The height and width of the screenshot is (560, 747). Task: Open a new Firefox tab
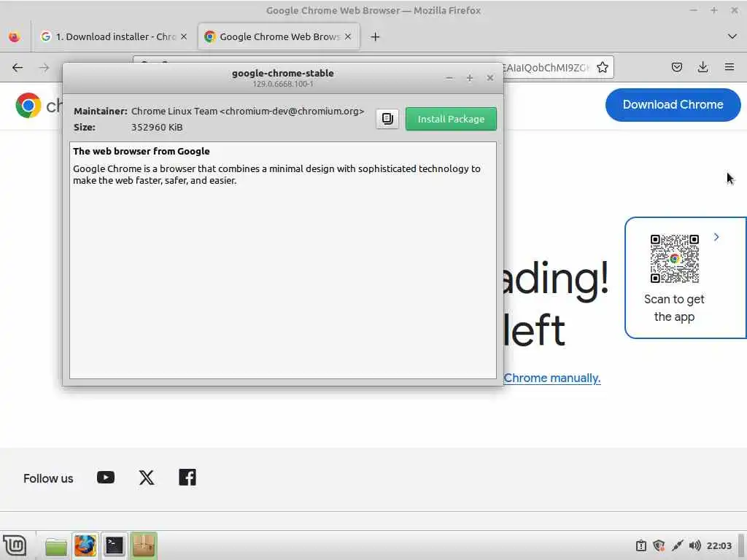pos(375,36)
